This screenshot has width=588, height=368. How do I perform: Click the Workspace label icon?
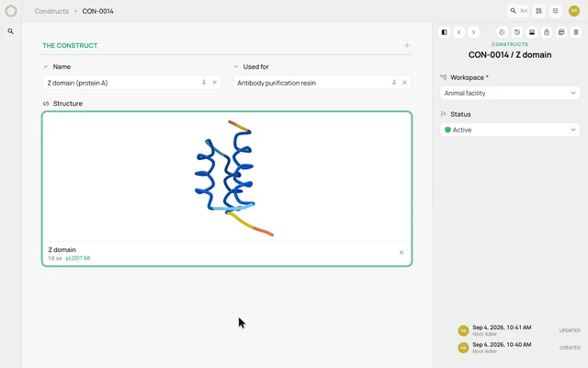[x=443, y=77]
